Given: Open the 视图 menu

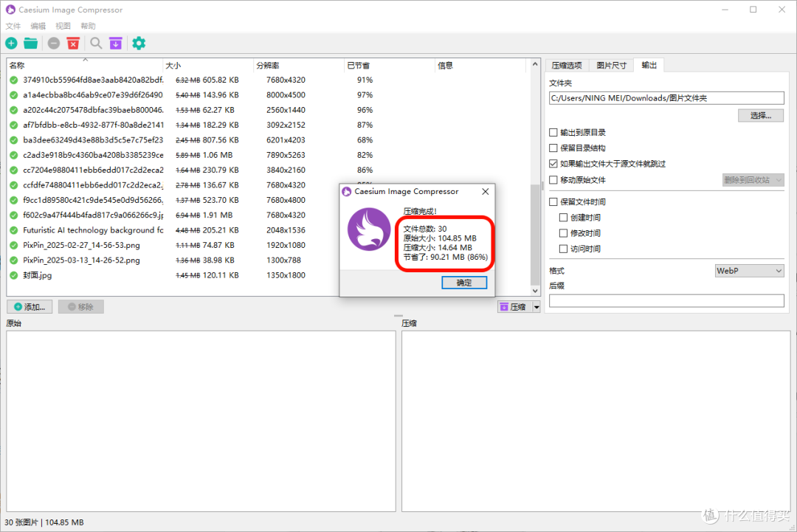Looking at the screenshot, I should click(x=63, y=26).
